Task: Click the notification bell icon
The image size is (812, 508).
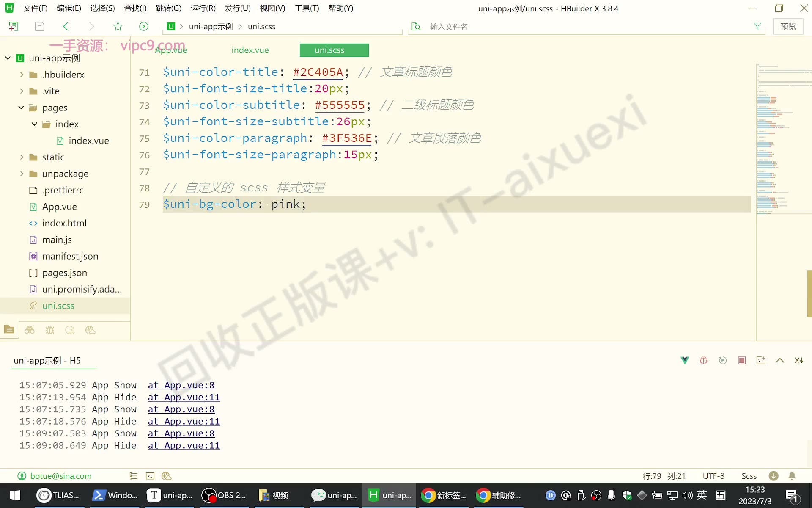Action: [x=792, y=476]
